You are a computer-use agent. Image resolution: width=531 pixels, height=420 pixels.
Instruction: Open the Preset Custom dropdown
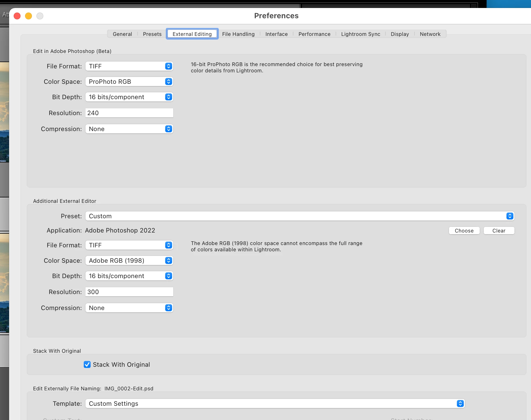(x=300, y=216)
